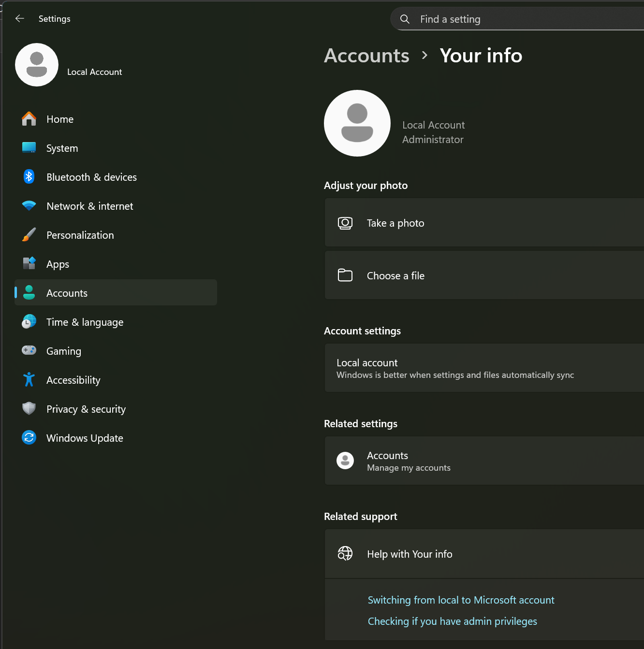Click the large profile photo on Your info

coord(357,123)
